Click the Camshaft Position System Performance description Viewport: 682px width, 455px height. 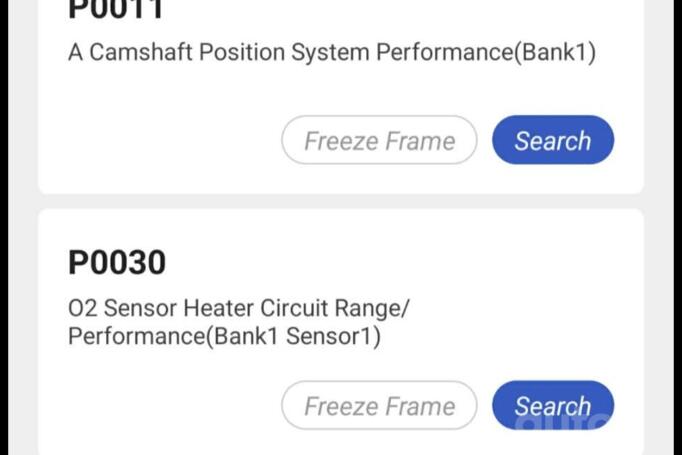click(331, 53)
